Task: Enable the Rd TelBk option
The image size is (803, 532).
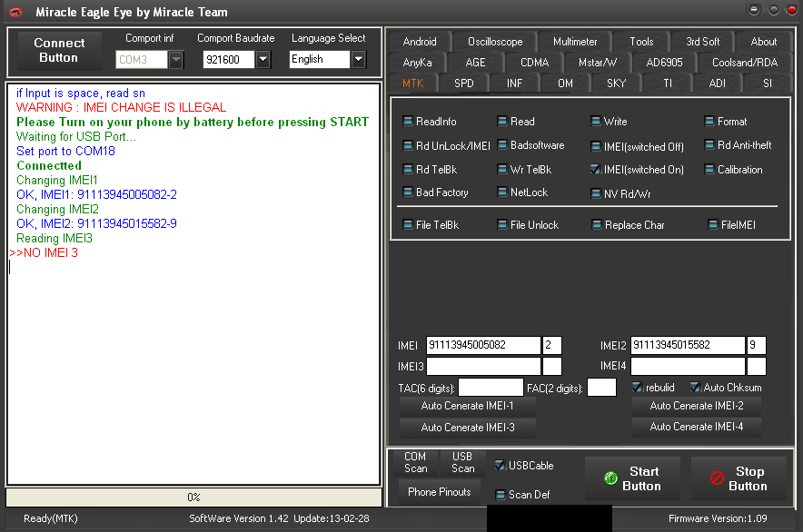Action: 430,170
